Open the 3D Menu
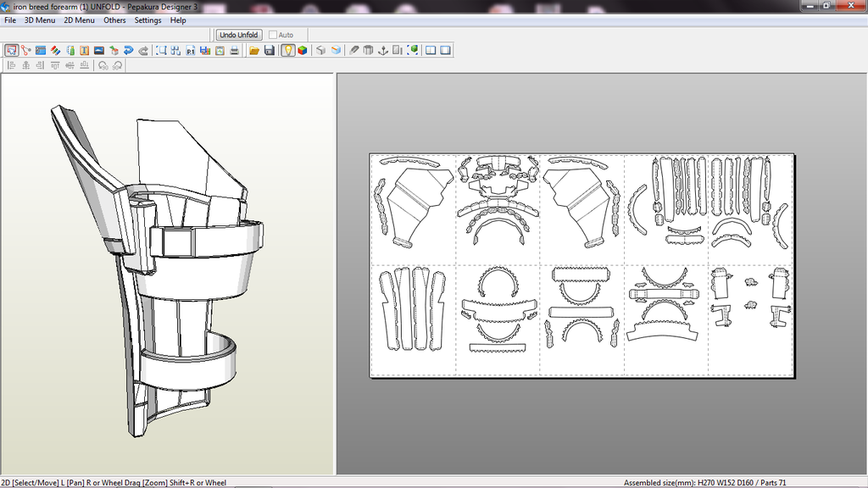868x488 pixels. point(39,20)
